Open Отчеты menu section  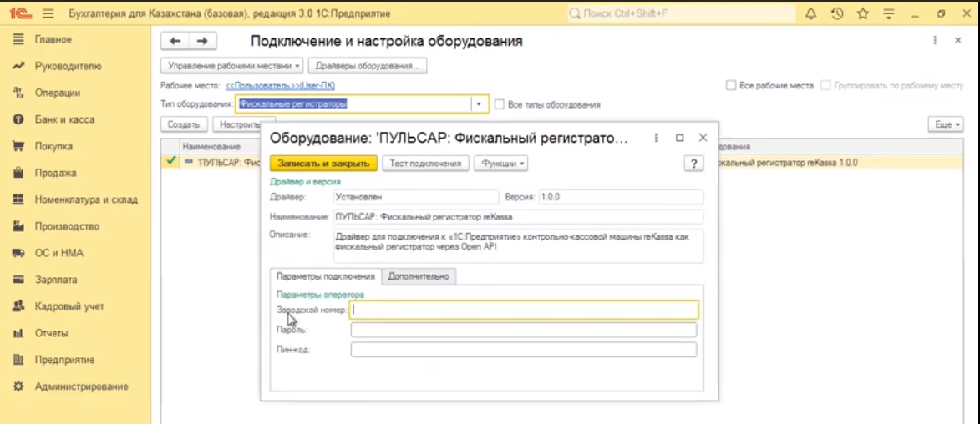point(51,334)
